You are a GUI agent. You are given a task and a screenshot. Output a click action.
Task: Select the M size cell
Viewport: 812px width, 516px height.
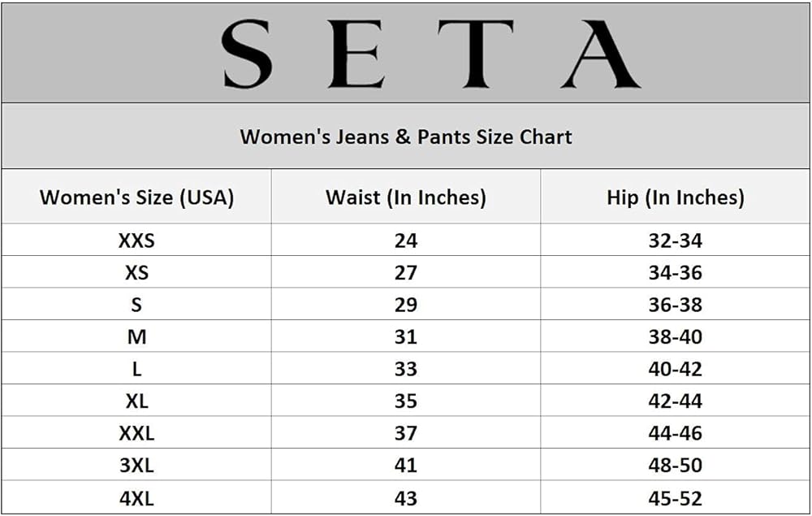click(x=136, y=337)
